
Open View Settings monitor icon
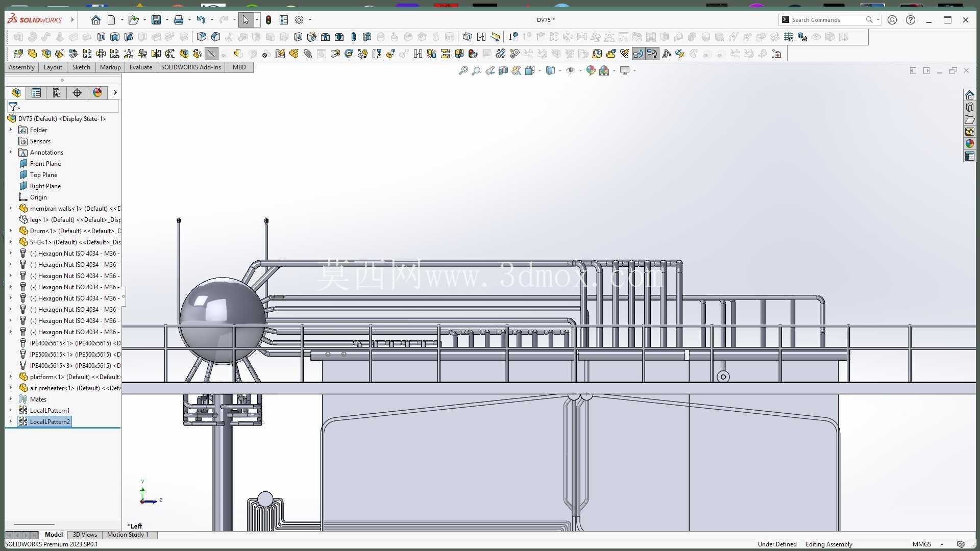coord(624,70)
